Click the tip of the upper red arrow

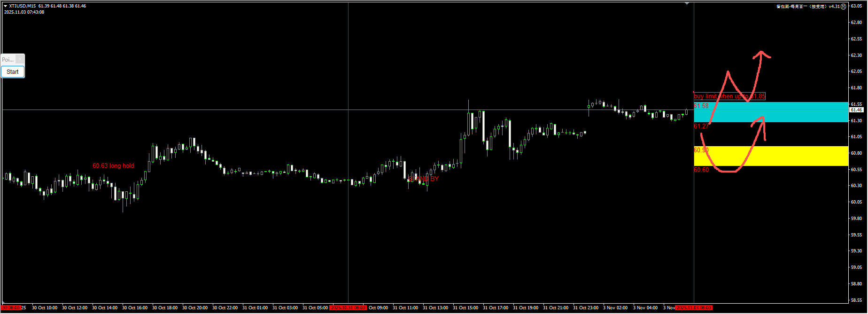(761, 52)
